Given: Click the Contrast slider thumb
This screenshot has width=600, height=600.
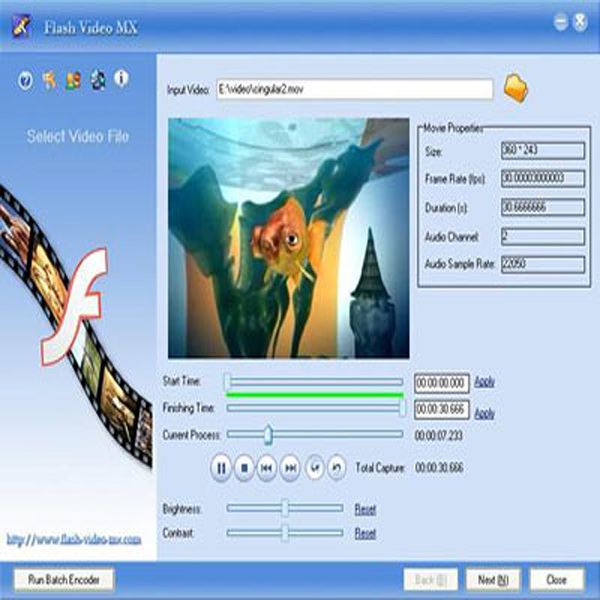Looking at the screenshot, I should pyautogui.click(x=285, y=533).
